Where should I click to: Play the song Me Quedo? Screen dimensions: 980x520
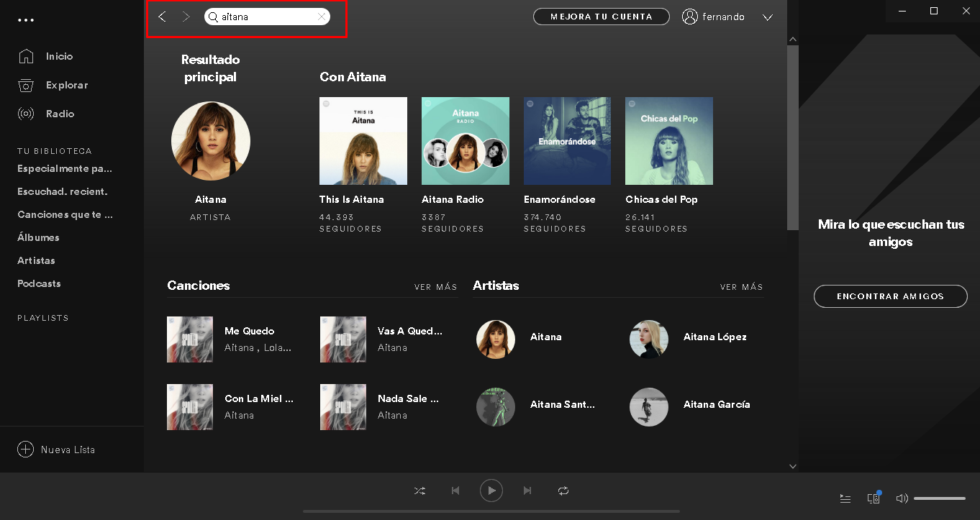[x=249, y=331]
